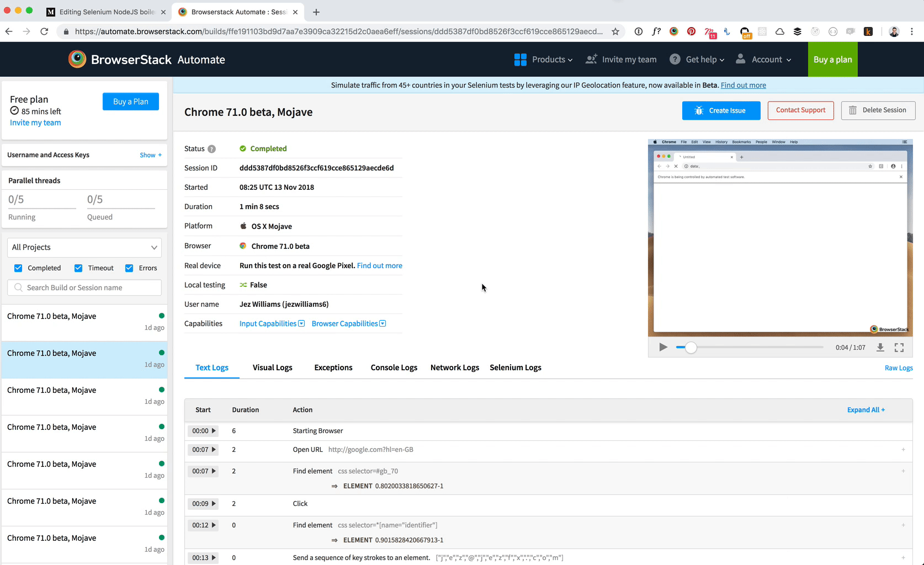924x565 pixels.
Task: Play the session recording video
Action: 663,347
